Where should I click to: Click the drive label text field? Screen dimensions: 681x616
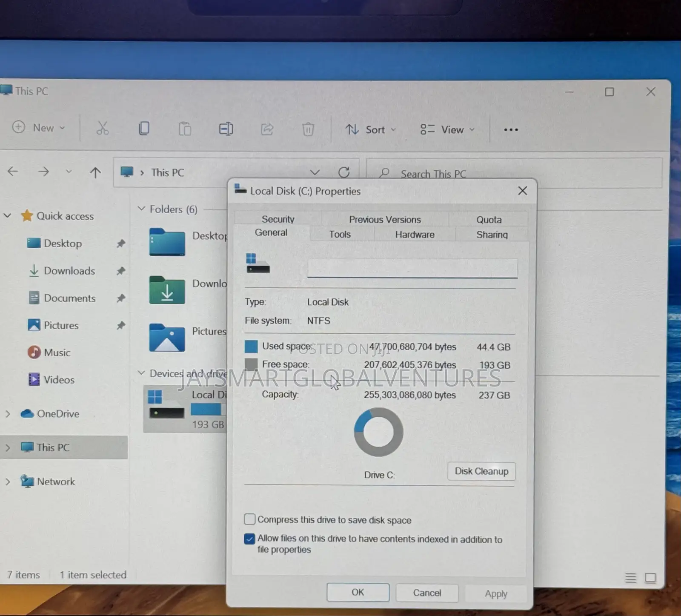(x=412, y=268)
